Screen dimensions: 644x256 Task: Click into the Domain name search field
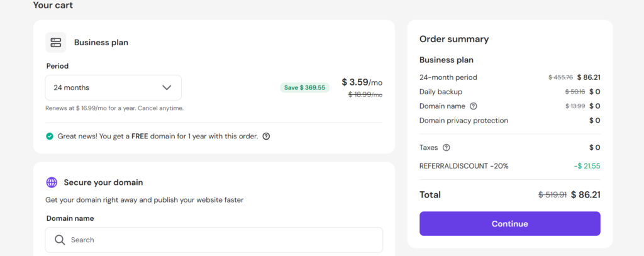point(220,240)
